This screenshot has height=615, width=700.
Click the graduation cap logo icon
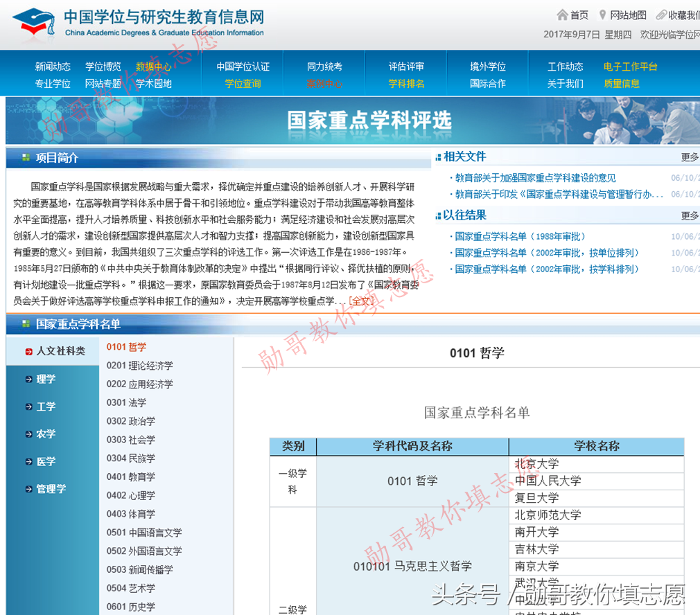(33, 22)
